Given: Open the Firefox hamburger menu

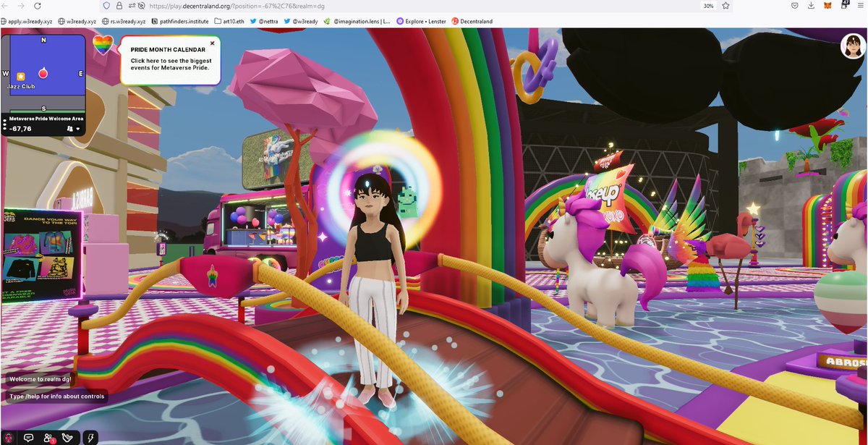Looking at the screenshot, I should coord(860,5).
